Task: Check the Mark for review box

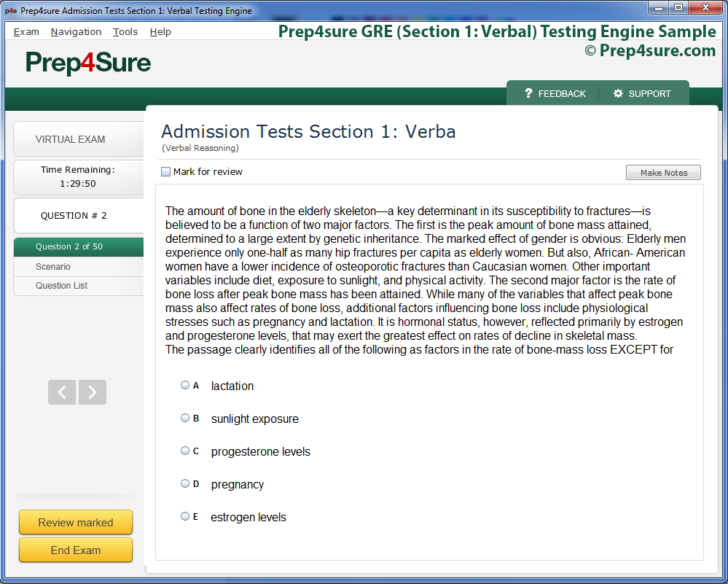Action: pyautogui.click(x=166, y=172)
